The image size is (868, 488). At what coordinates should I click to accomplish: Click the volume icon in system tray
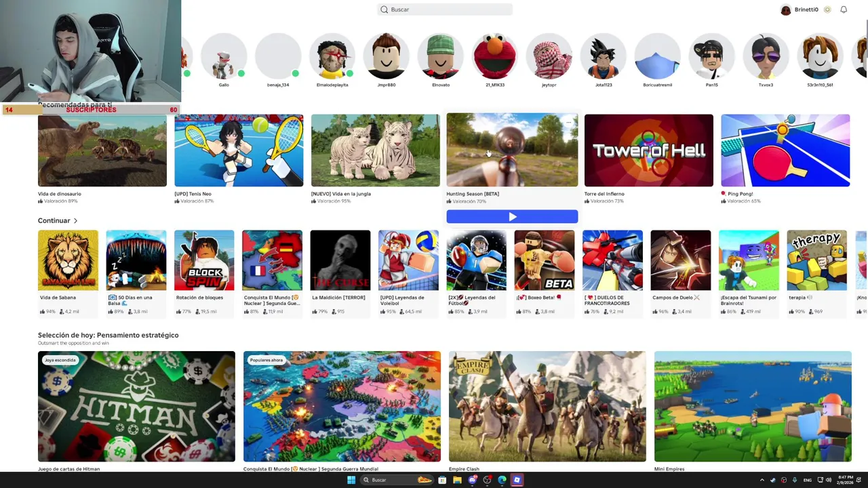(x=830, y=480)
